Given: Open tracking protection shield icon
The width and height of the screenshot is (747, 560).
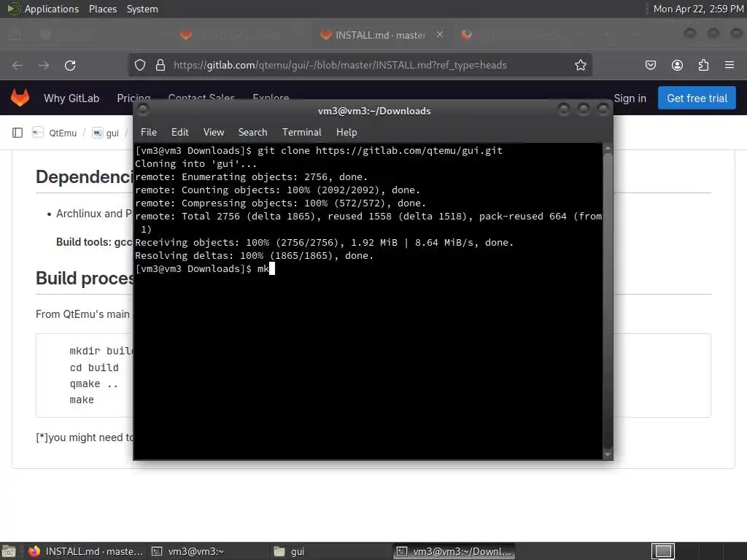Looking at the screenshot, I should 139,65.
